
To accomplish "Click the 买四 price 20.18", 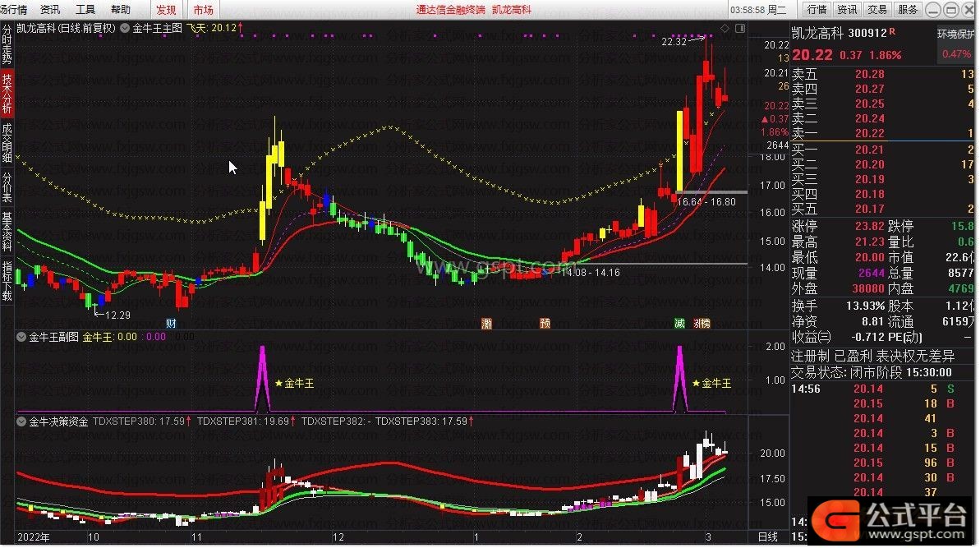I will pos(869,194).
